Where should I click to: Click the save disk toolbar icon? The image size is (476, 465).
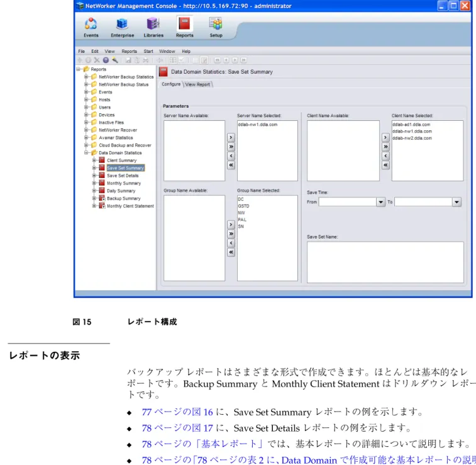[x=128, y=60]
